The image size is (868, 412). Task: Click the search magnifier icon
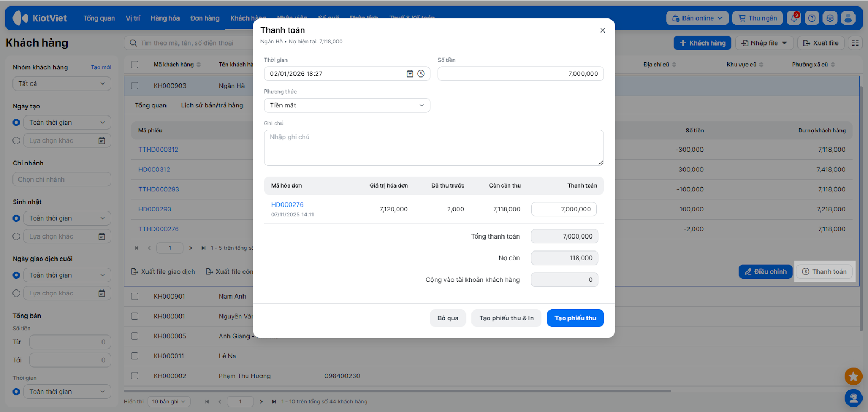coord(133,43)
